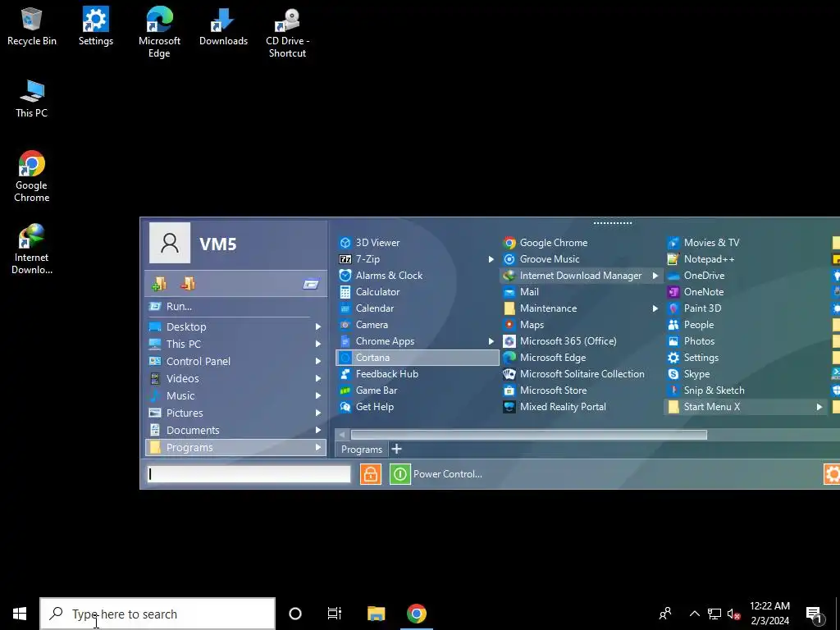Open Microsoft Store
This screenshot has width=840, height=630.
(582, 390)
